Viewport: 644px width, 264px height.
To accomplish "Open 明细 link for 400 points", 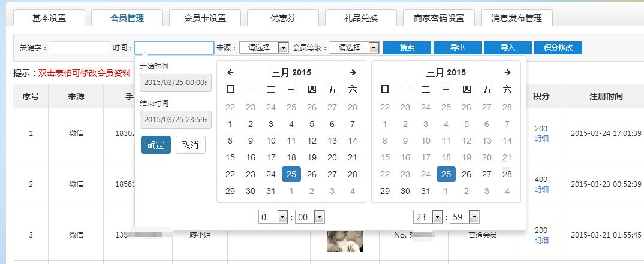I will [x=541, y=189].
